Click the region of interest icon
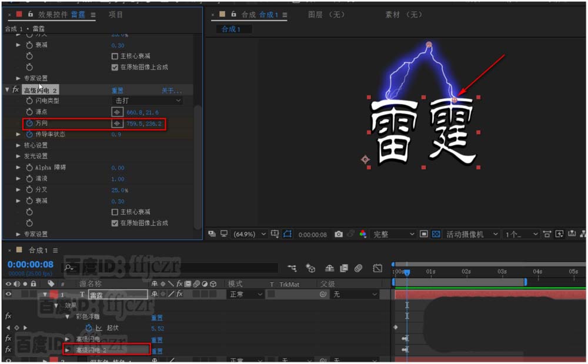Image resolution: width=588 pixels, height=364 pixels. pyautogui.click(x=423, y=234)
